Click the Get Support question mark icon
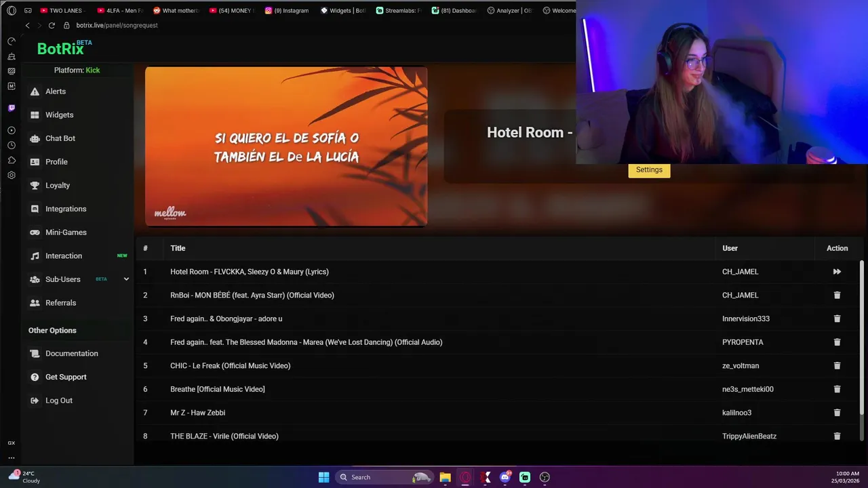868x488 pixels. click(35, 377)
